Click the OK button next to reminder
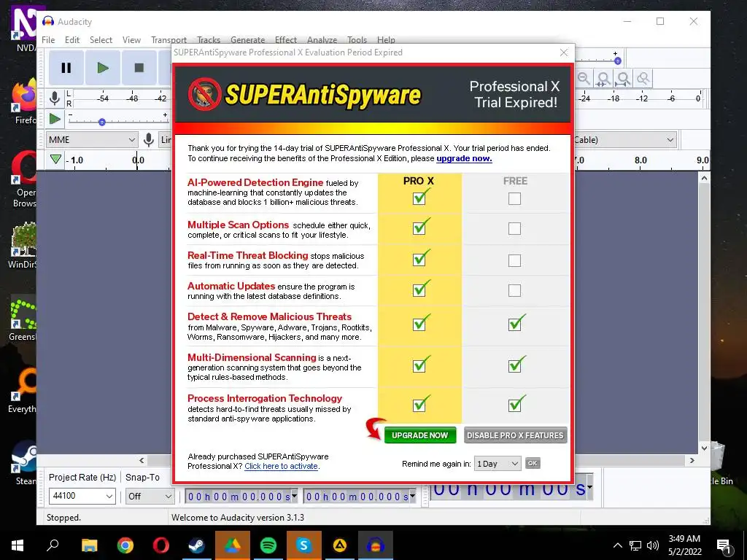The image size is (747, 560). (533, 463)
